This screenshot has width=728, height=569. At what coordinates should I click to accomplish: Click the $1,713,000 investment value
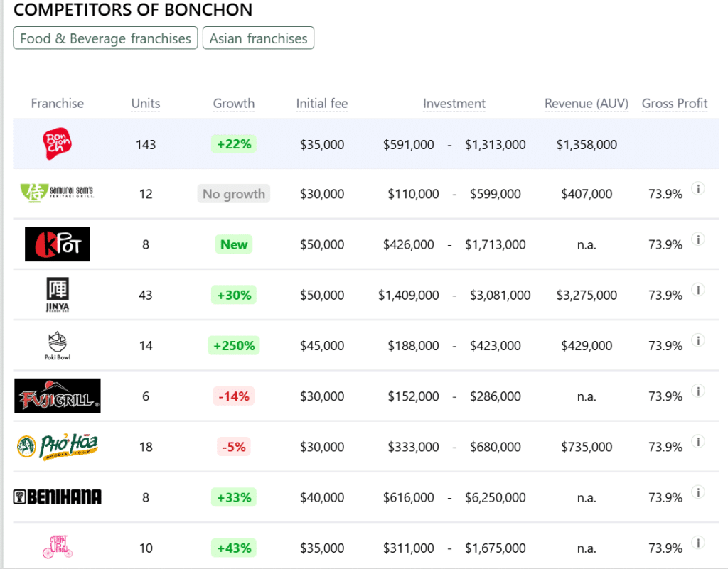(496, 244)
